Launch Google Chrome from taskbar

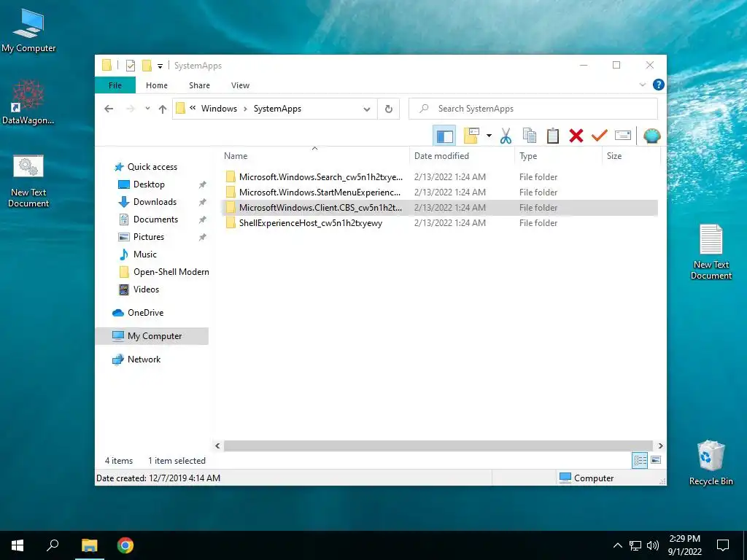tap(125, 545)
